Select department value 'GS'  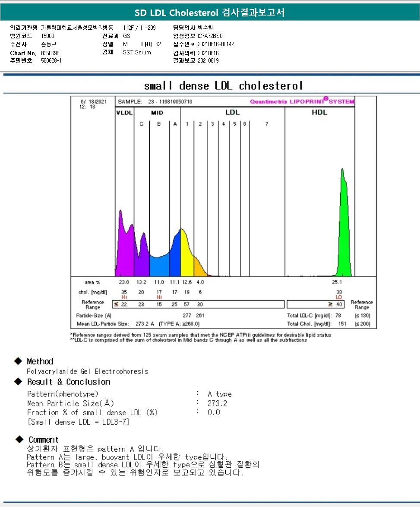(126, 36)
